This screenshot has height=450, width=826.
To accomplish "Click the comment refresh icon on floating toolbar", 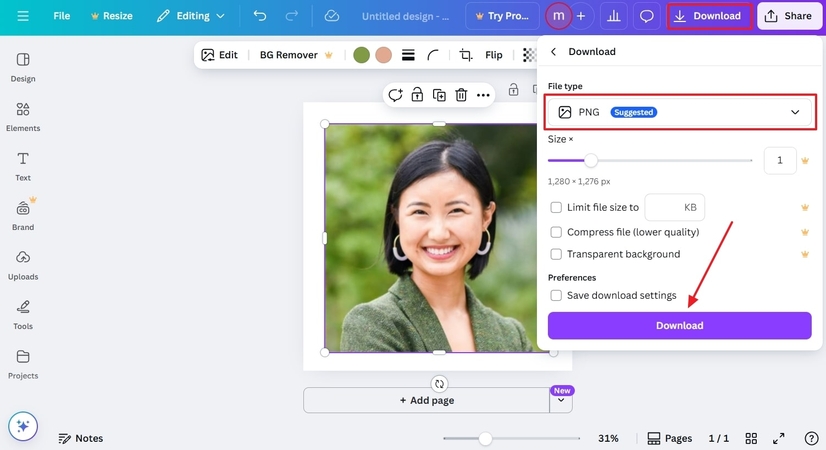I will [x=395, y=95].
